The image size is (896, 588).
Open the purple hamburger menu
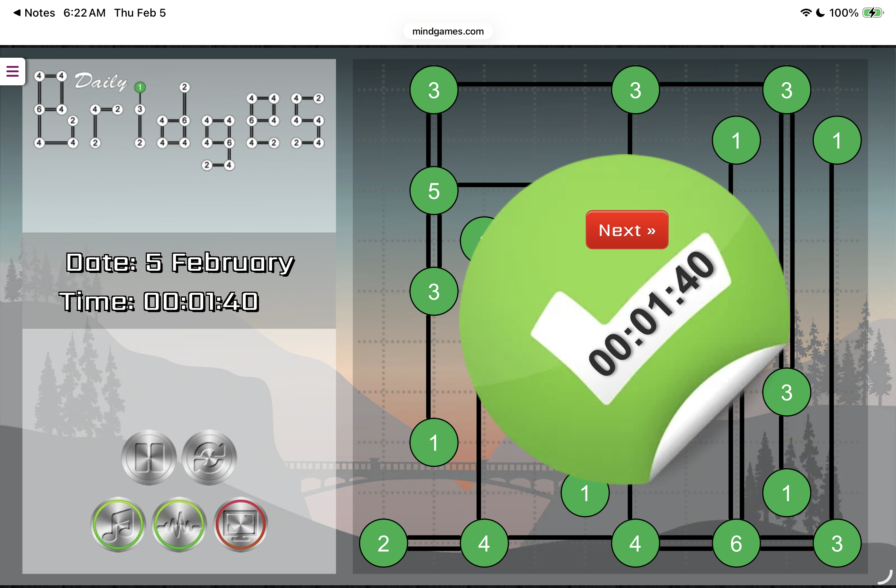coord(13,72)
